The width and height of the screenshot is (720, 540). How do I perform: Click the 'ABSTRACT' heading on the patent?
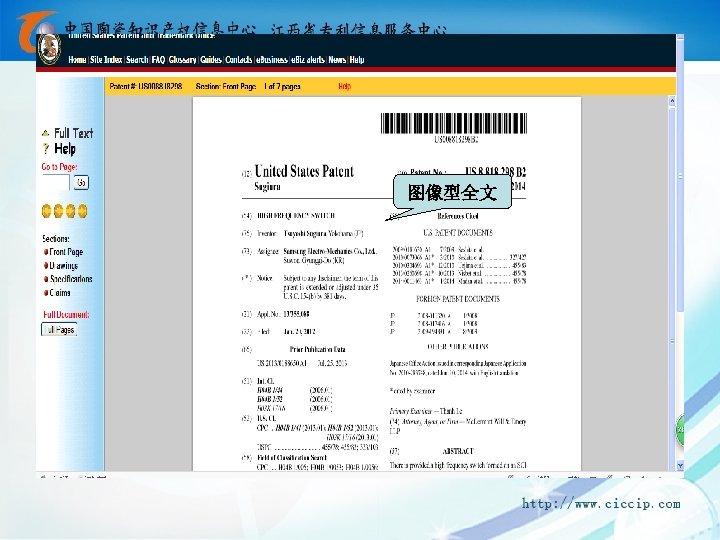[x=458, y=451]
